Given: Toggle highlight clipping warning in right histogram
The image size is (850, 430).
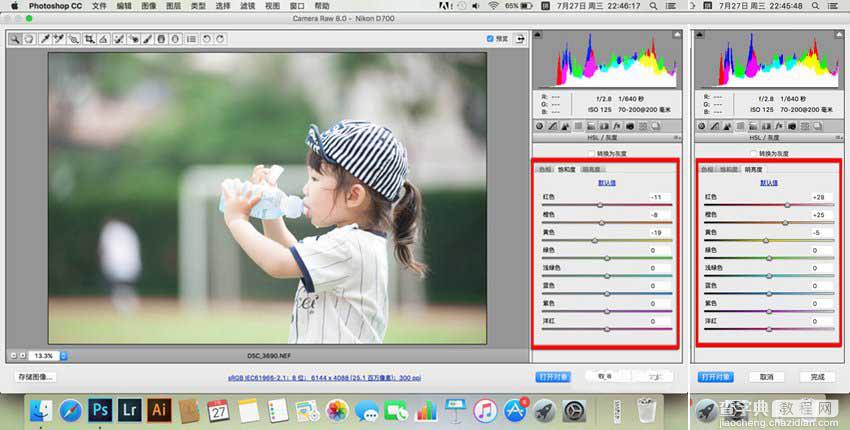Looking at the screenshot, I should pos(839,35).
